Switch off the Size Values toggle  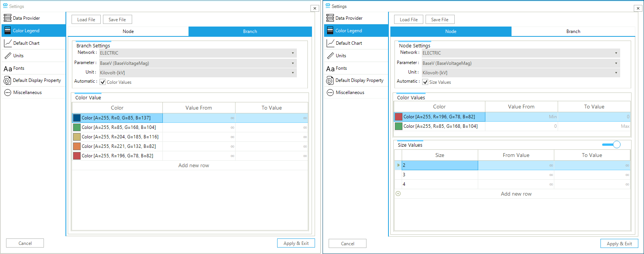coord(611,144)
